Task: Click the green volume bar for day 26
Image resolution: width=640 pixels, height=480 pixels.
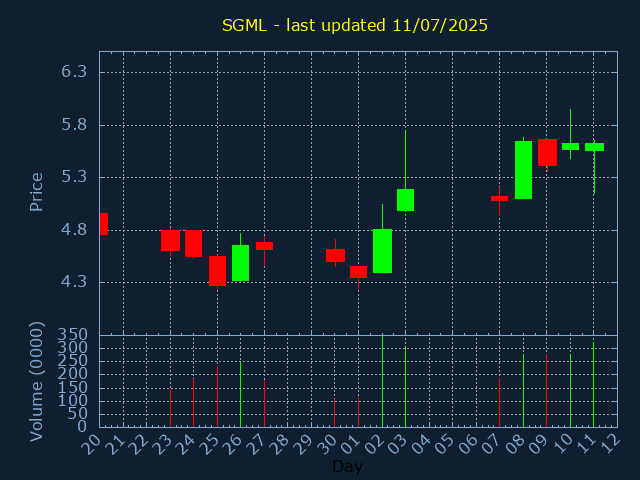Action: 240,394
